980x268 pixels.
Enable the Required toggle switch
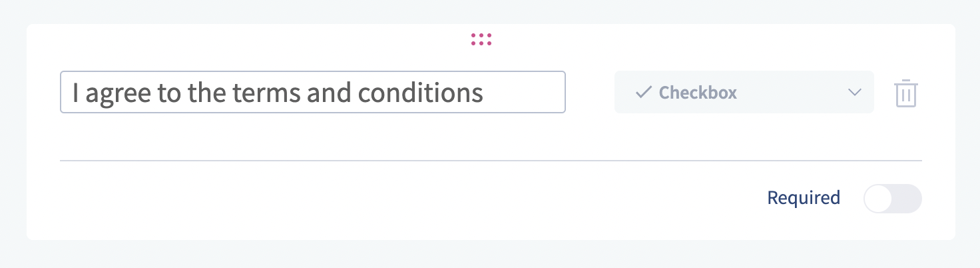tap(892, 199)
